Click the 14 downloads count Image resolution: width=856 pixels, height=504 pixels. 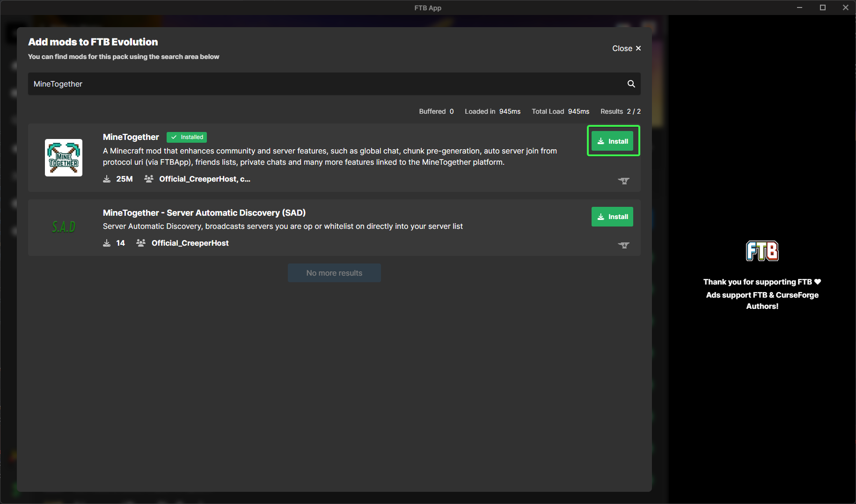[120, 243]
